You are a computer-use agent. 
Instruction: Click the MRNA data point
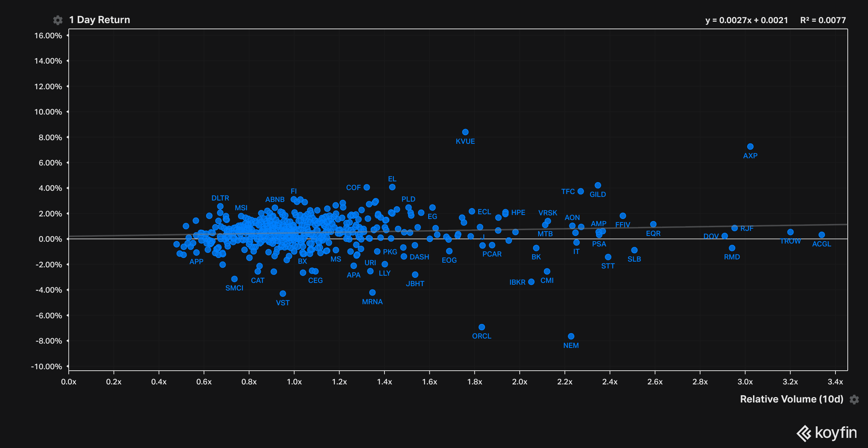[x=373, y=293]
